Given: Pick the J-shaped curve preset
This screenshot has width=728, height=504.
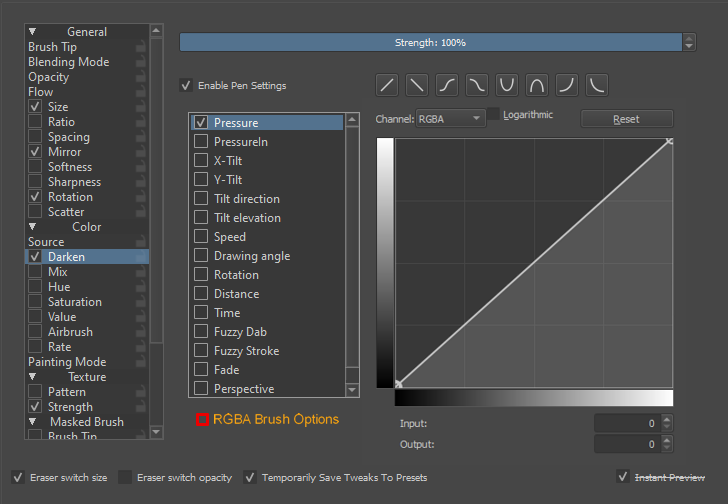Looking at the screenshot, I should (x=567, y=84).
